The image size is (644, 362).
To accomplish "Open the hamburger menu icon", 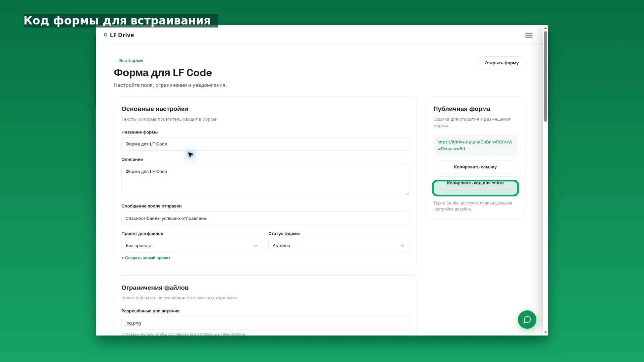I will point(529,35).
